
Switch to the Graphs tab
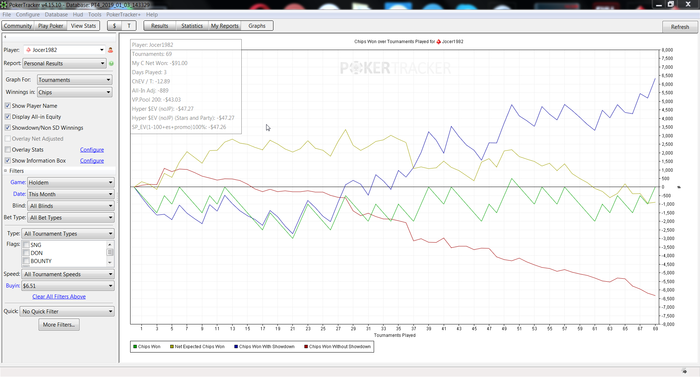click(x=257, y=26)
